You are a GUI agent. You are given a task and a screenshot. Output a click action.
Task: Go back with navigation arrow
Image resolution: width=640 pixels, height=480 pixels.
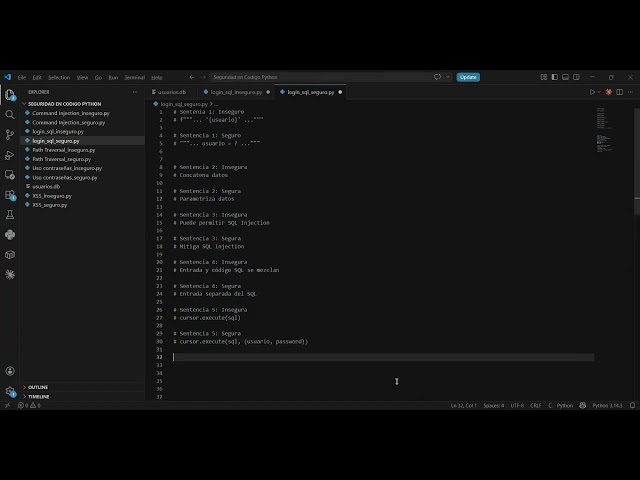[192, 77]
